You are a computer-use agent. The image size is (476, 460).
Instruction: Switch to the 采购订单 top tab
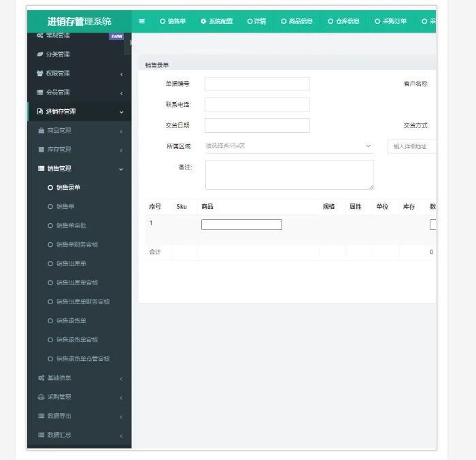point(391,21)
